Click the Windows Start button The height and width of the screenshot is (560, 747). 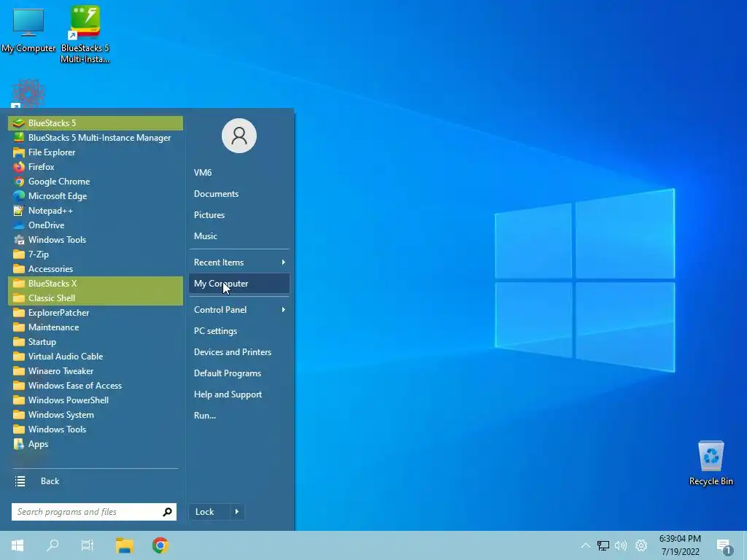[x=18, y=545]
